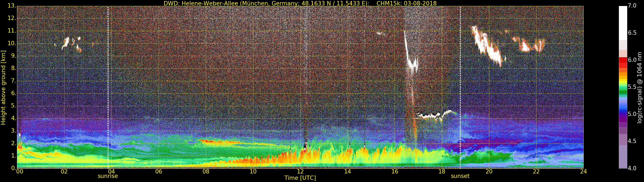Viewport: 644px width, 182px height.
Task: Click the '04' time axis tick label
Action: tap(111, 171)
